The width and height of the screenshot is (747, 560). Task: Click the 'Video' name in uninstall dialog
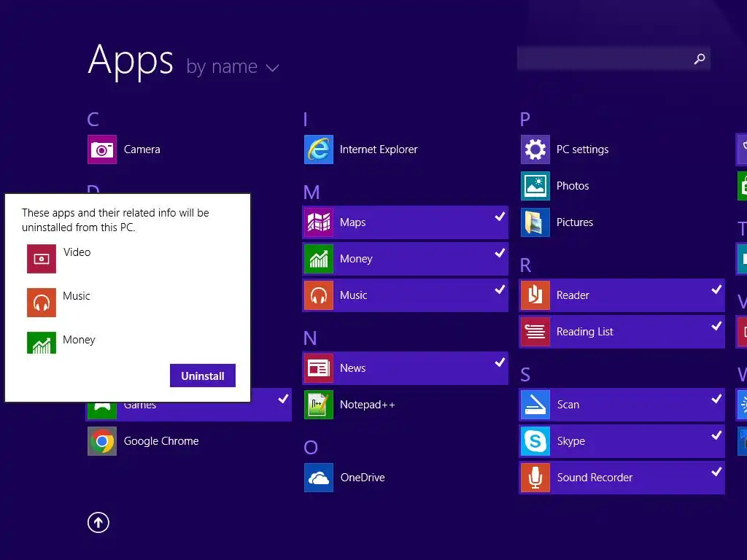pos(77,252)
